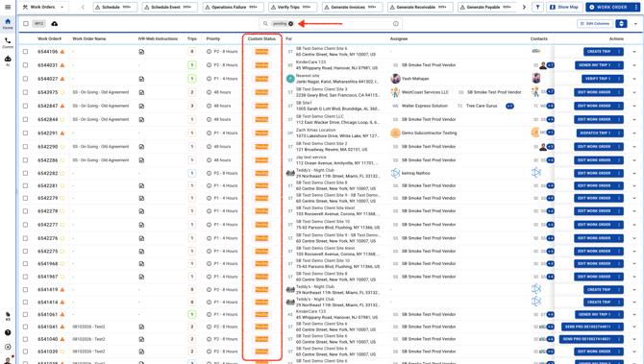Click the Pending status tag for 6544106

click(x=261, y=52)
